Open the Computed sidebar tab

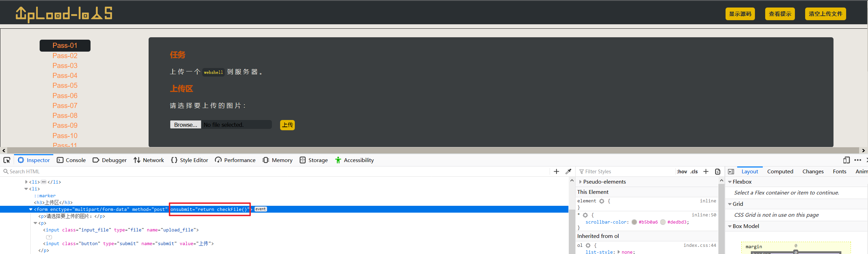(x=780, y=171)
